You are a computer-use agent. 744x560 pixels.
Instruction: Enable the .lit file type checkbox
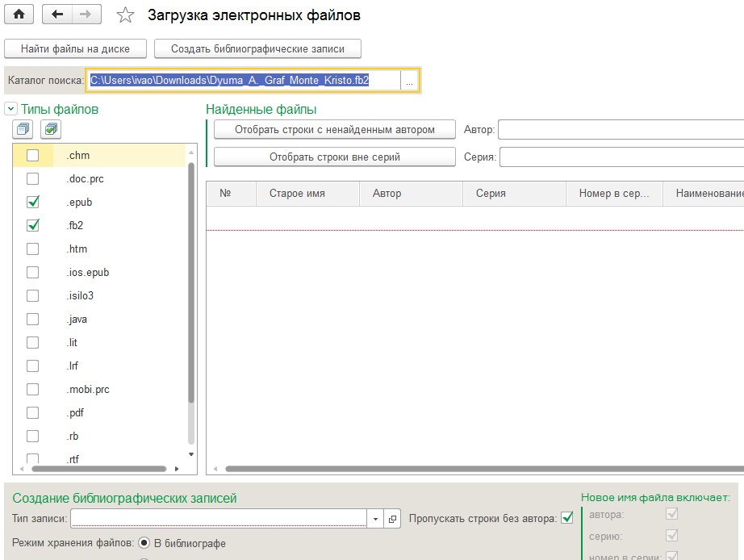coord(33,342)
